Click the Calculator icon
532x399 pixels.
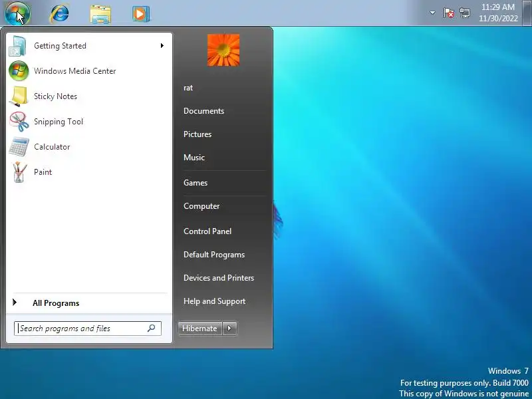coord(19,147)
